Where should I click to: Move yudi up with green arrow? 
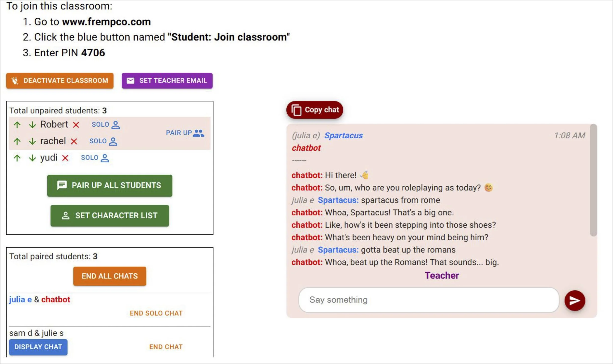[17, 158]
